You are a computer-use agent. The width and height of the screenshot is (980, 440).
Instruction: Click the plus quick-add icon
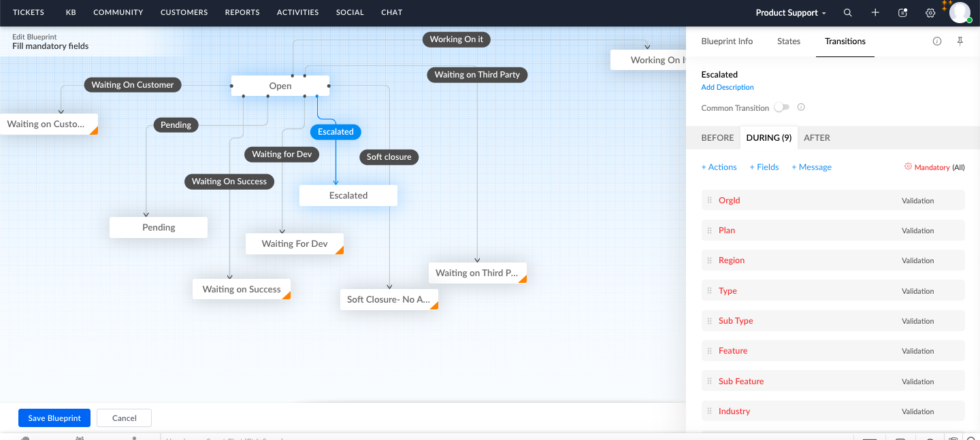[875, 12]
